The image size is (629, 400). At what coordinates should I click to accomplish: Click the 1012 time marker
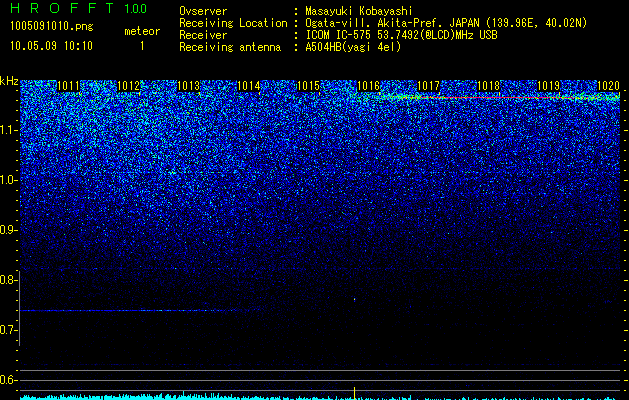(128, 86)
